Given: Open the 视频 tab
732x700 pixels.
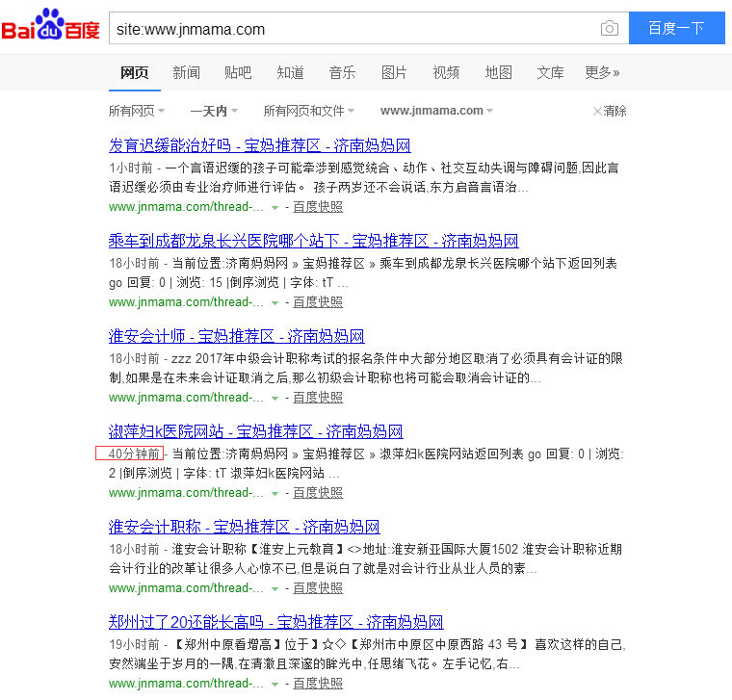Looking at the screenshot, I should 446,73.
